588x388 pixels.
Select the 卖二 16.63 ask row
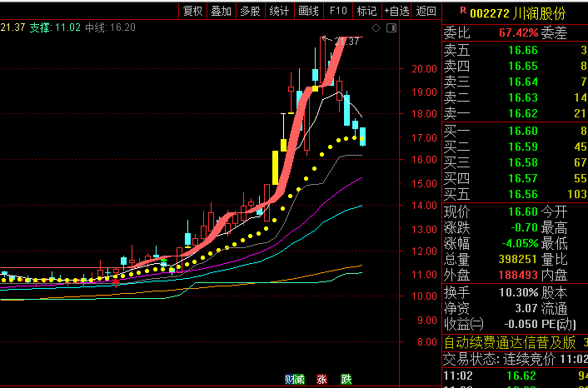tap(516, 98)
